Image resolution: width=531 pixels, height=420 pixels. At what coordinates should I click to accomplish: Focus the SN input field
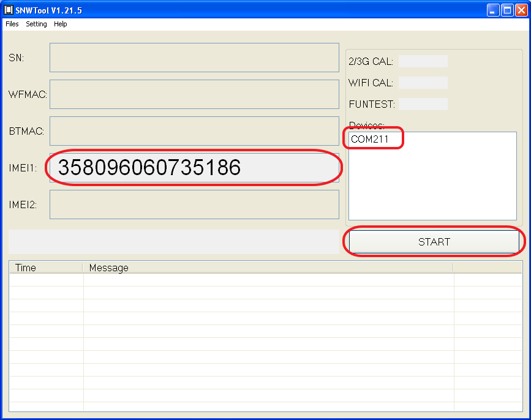[x=194, y=58]
